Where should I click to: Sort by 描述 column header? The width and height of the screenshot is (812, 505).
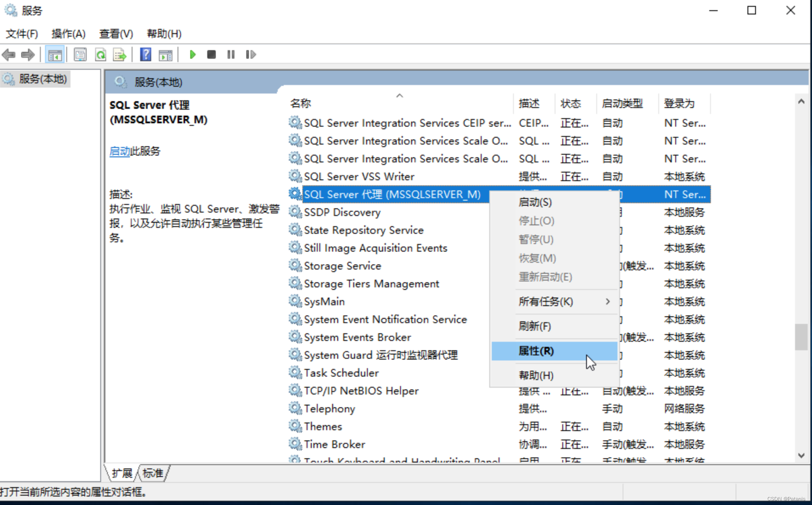[x=534, y=103]
